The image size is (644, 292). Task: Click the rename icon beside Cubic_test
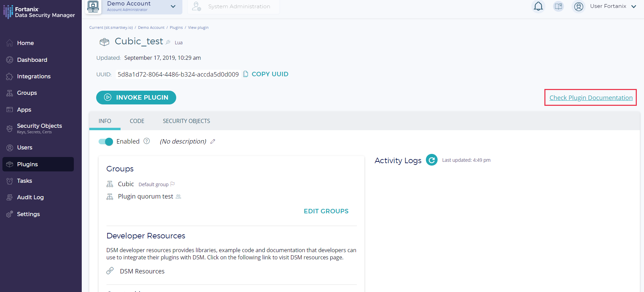pyautogui.click(x=168, y=42)
